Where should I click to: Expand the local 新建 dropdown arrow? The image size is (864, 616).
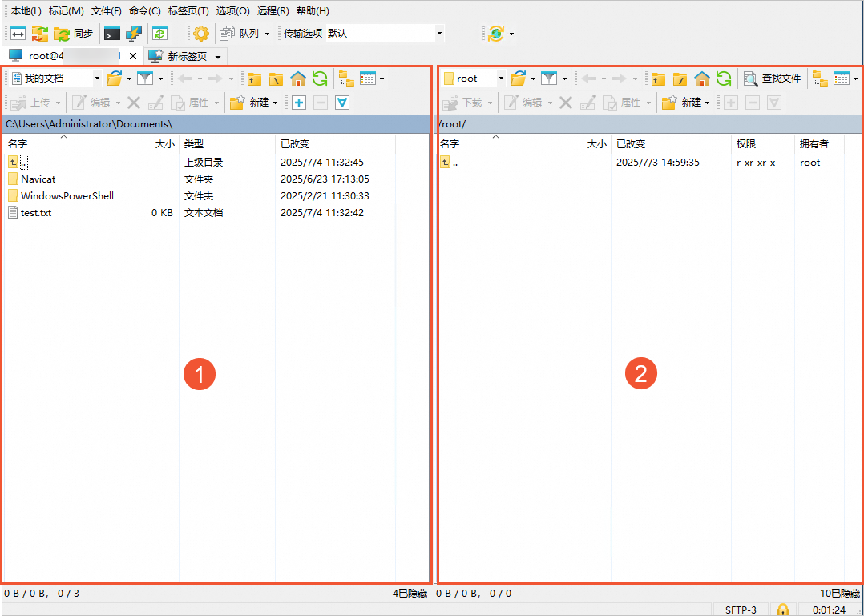point(276,103)
